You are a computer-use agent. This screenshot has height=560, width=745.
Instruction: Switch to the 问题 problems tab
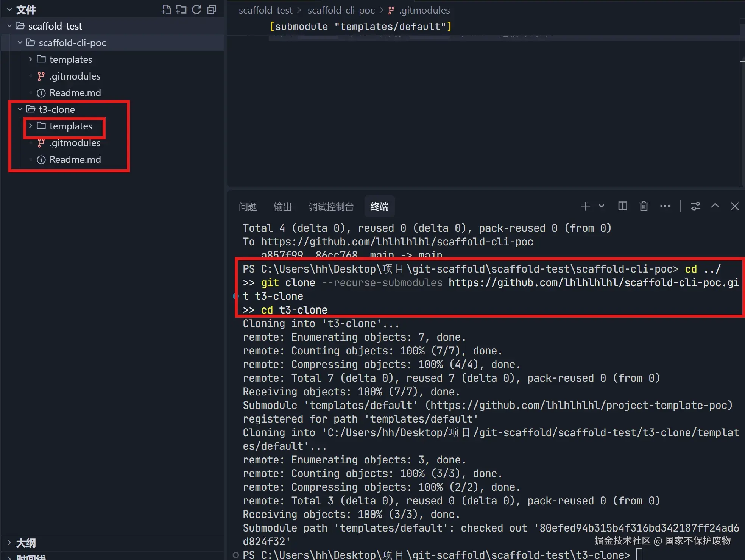click(248, 207)
